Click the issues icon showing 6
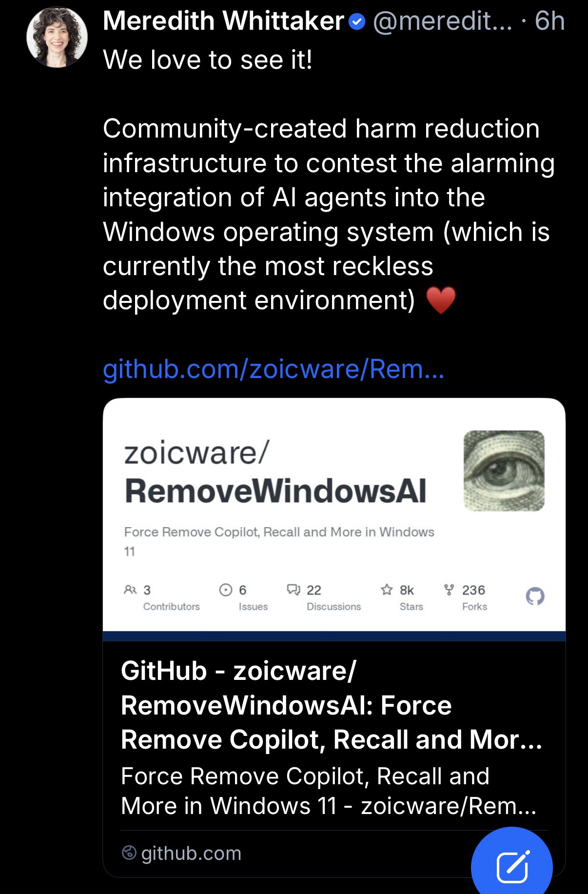The height and width of the screenshot is (894, 588). tap(226, 590)
